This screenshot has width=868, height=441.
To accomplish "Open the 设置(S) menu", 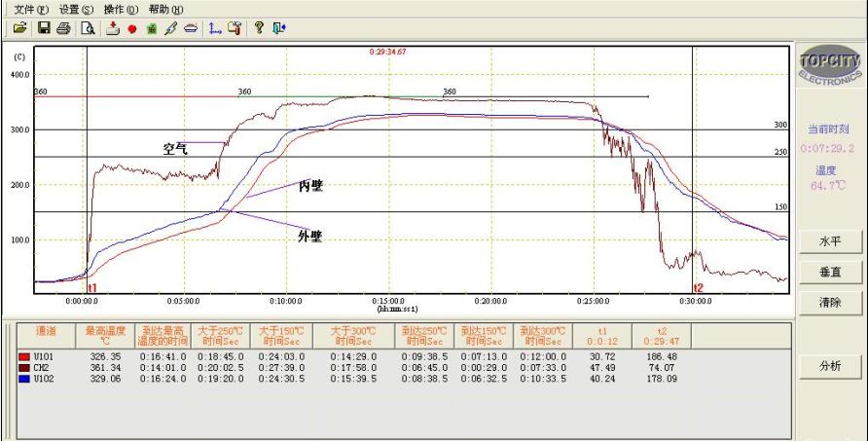I will [76, 9].
